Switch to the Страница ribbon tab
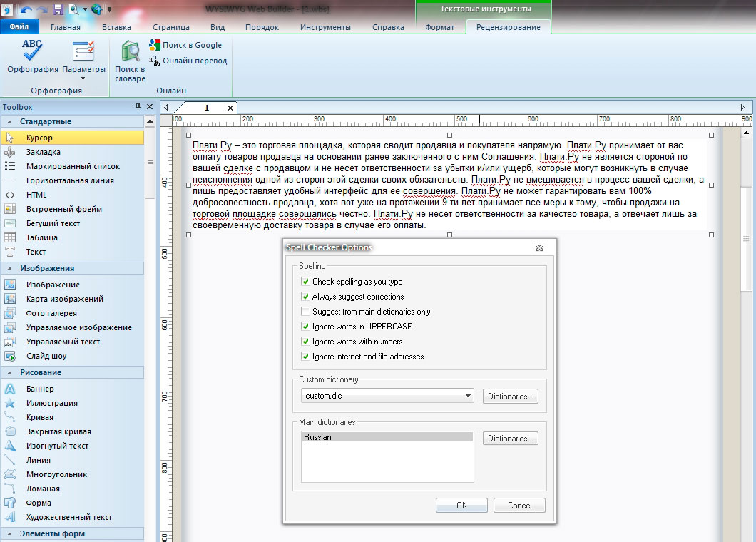This screenshot has width=756, height=542. (171, 27)
